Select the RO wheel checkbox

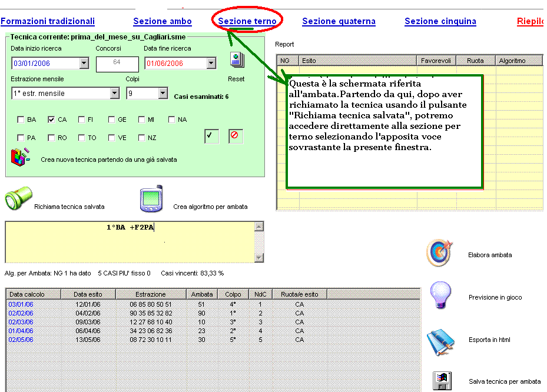(x=51, y=138)
